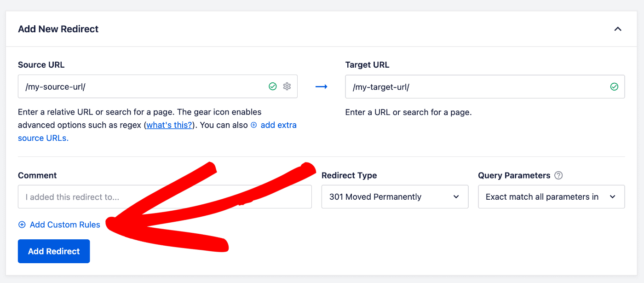The image size is (644, 283).
Task: Click the green check in Target URL field
Action: (614, 86)
